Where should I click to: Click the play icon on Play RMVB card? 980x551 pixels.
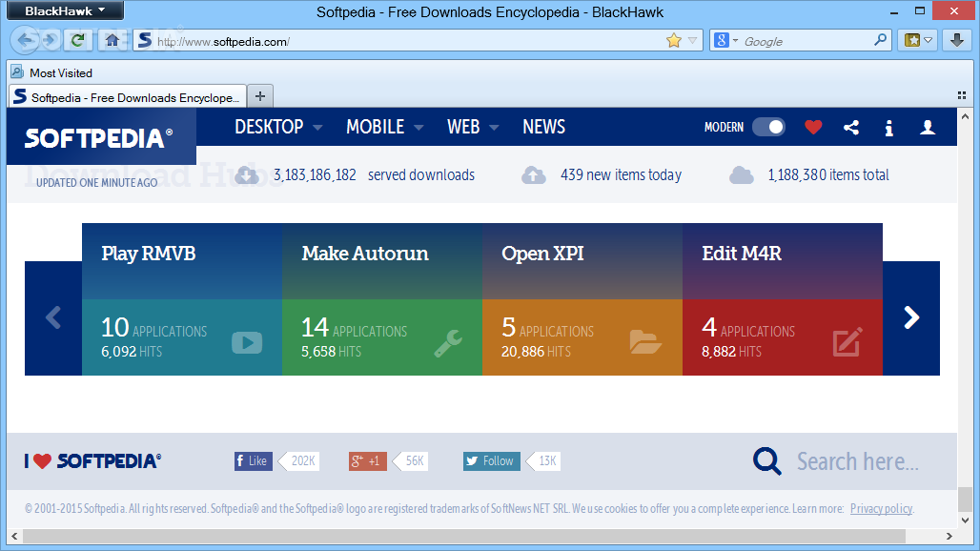247,342
